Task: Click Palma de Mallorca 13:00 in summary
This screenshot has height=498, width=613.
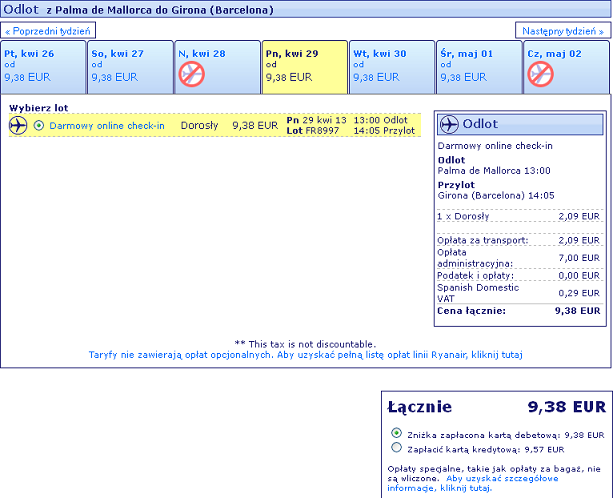Action: pos(494,170)
